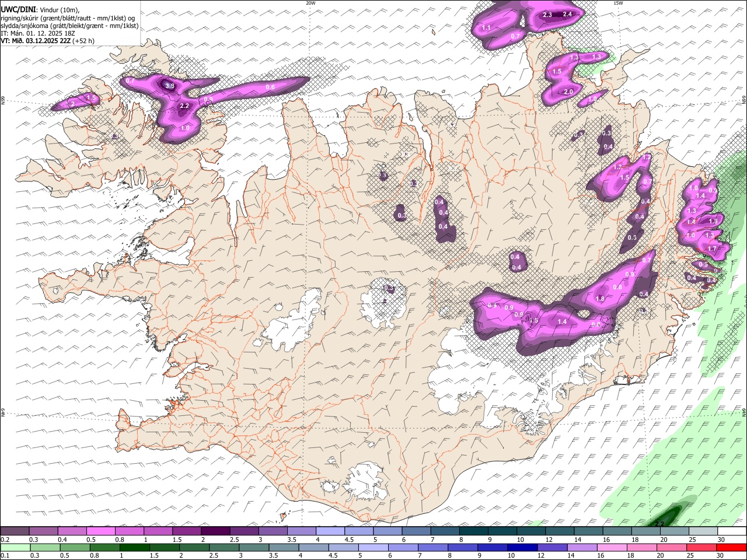Click the UWC/DINI model title

(18, 10)
